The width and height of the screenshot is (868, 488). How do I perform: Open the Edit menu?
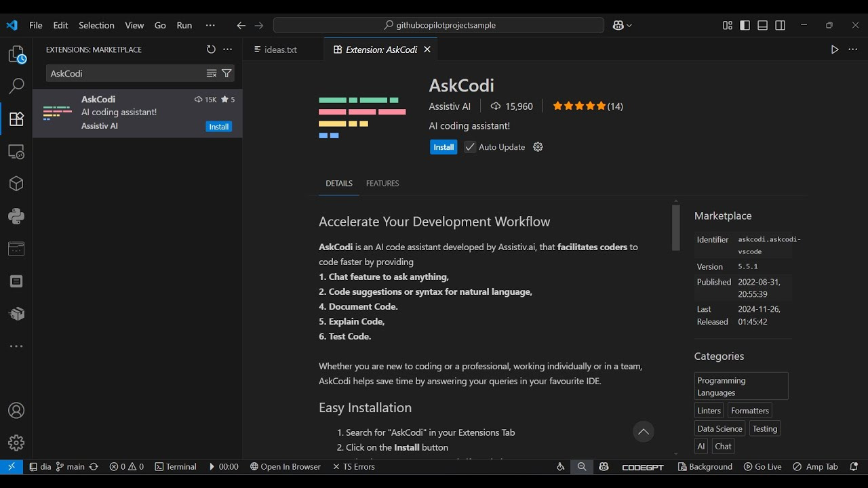pos(61,25)
